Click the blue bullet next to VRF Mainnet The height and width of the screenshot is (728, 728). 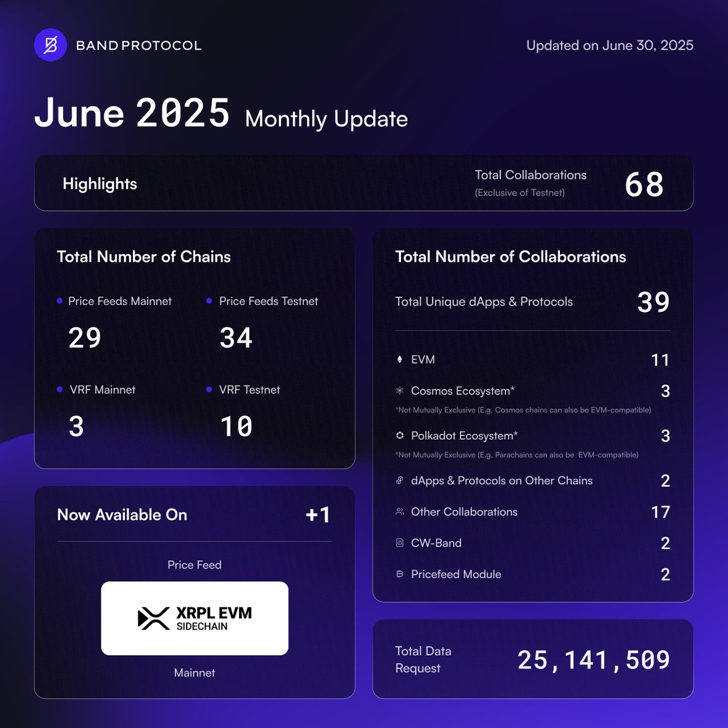click(59, 389)
